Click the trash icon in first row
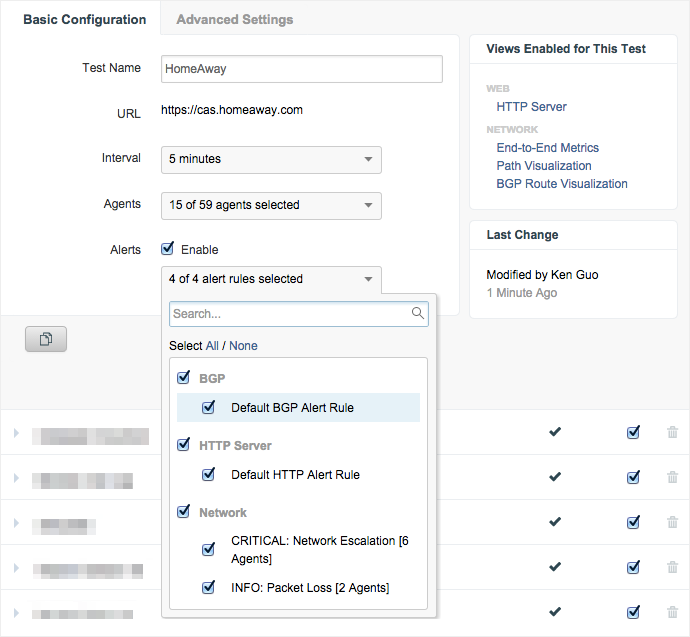This screenshot has height=637, width=690. coord(672,433)
